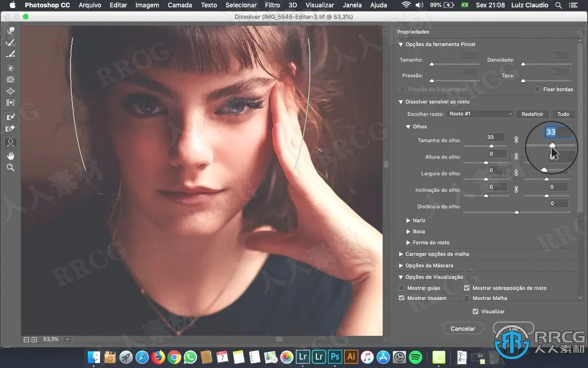The image size is (588, 368).
Task: Expand the Nariz section
Action: pos(408,220)
